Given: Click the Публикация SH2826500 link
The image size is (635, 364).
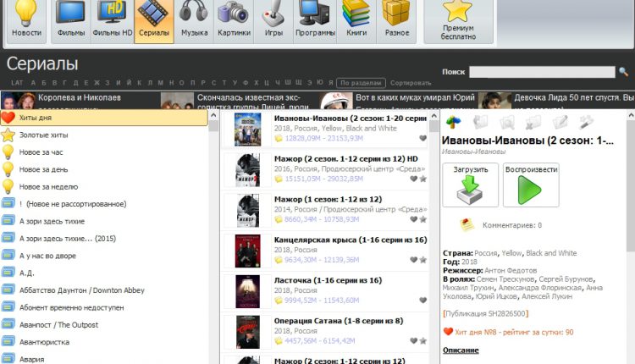Looking at the screenshot, I should click(486, 313).
